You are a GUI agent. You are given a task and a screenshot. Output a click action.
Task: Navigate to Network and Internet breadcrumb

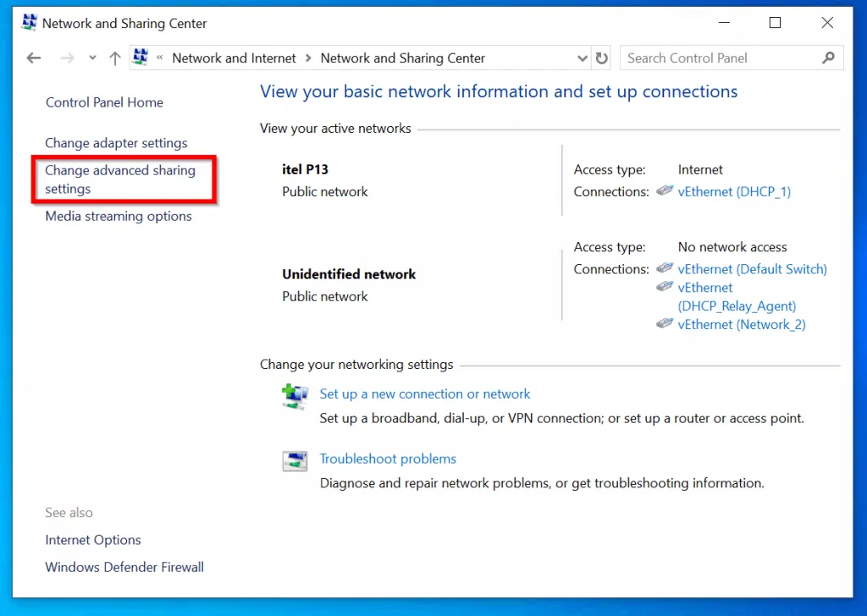234,58
